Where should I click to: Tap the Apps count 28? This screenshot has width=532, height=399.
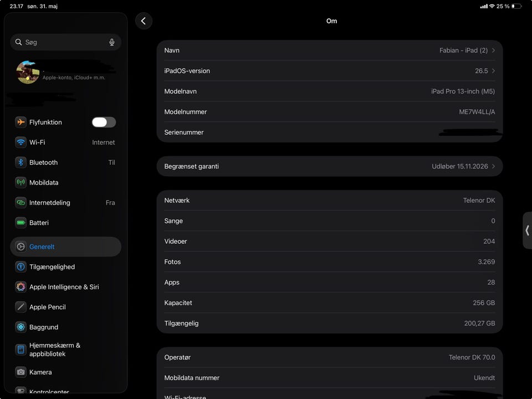(491, 282)
